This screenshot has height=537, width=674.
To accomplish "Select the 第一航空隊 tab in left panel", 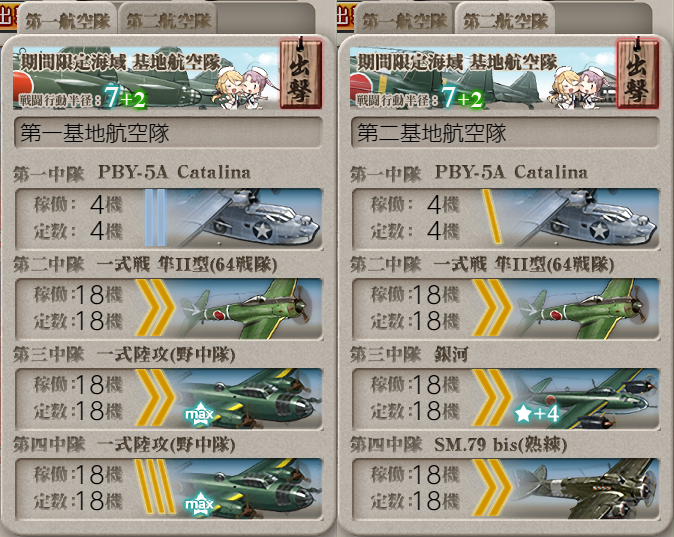I will 67,20.
